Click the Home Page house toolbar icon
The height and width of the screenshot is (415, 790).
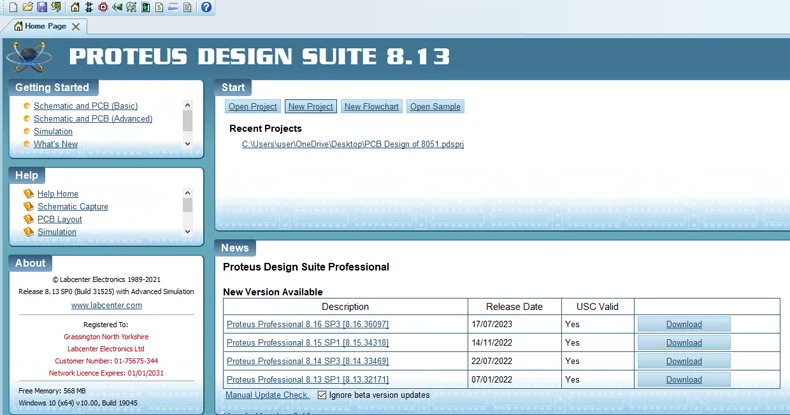(x=75, y=7)
